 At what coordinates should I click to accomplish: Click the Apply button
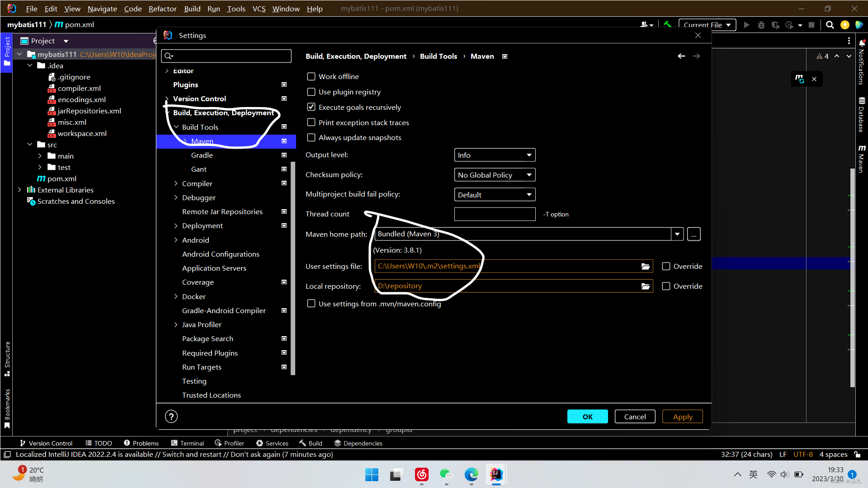682,417
